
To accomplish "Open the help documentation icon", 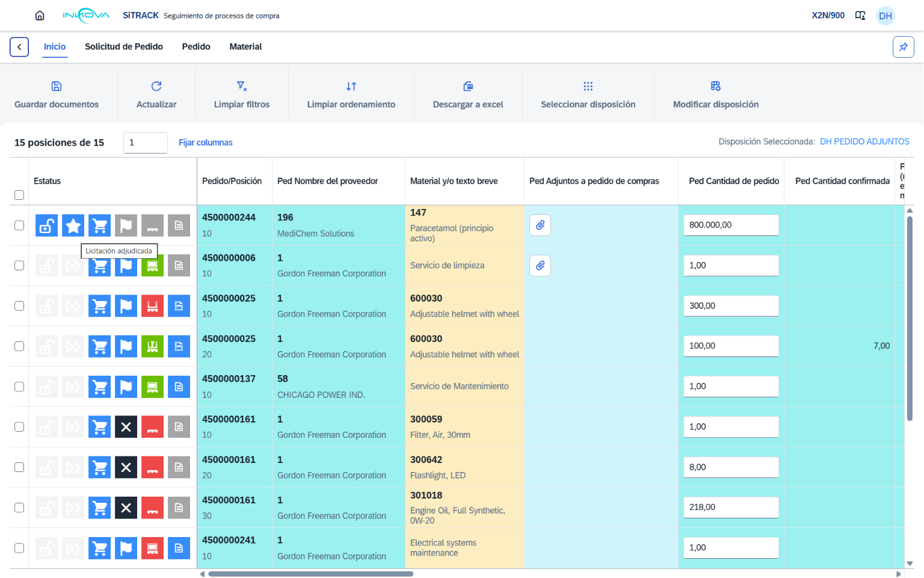I will click(860, 16).
